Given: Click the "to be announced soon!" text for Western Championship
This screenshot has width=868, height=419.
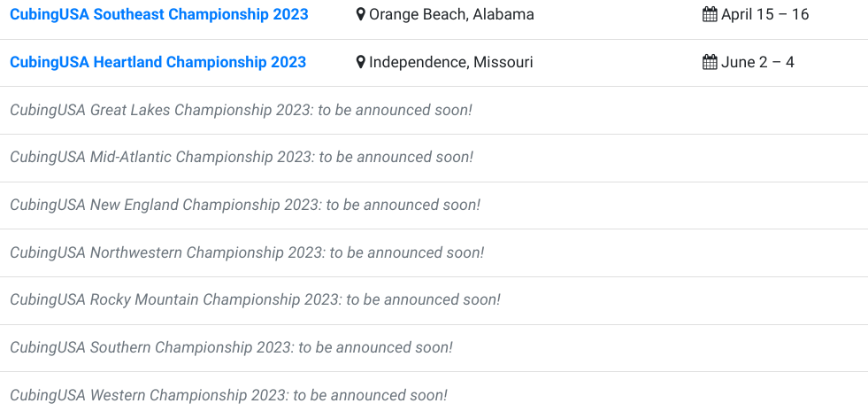Looking at the screenshot, I should tap(370, 396).
